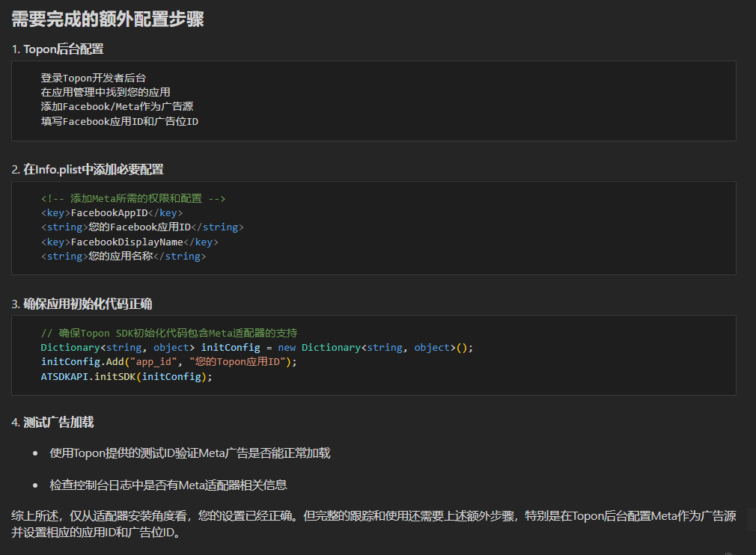This screenshot has height=555, width=756.
Task: Click the line "添加Facebook/Meta作为广告源"
Action: (117, 106)
